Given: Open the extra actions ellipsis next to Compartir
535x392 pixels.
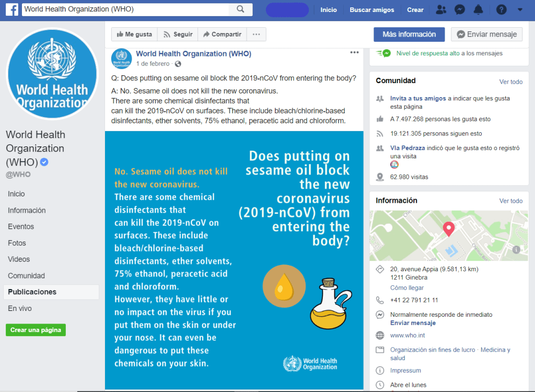Looking at the screenshot, I should click(x=256, y=34).
